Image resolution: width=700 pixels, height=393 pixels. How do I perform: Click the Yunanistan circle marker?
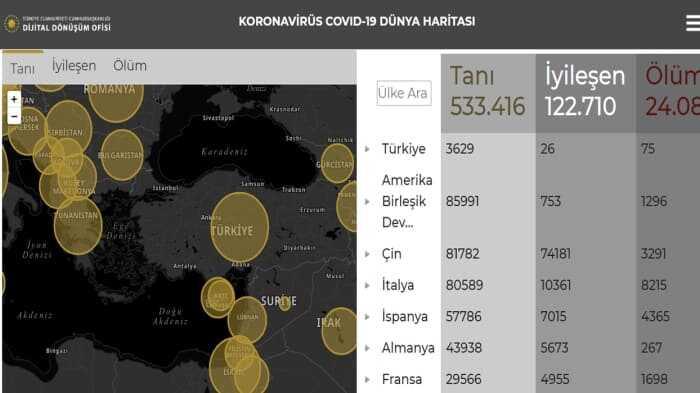point(78,225)
